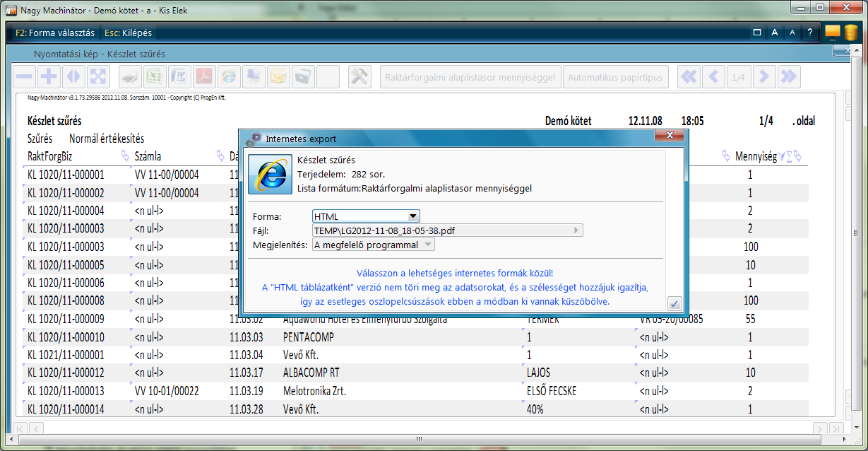Click the Normál értékesítés label
The height and width of the screenshot is (451, 868).
(107, 139)
